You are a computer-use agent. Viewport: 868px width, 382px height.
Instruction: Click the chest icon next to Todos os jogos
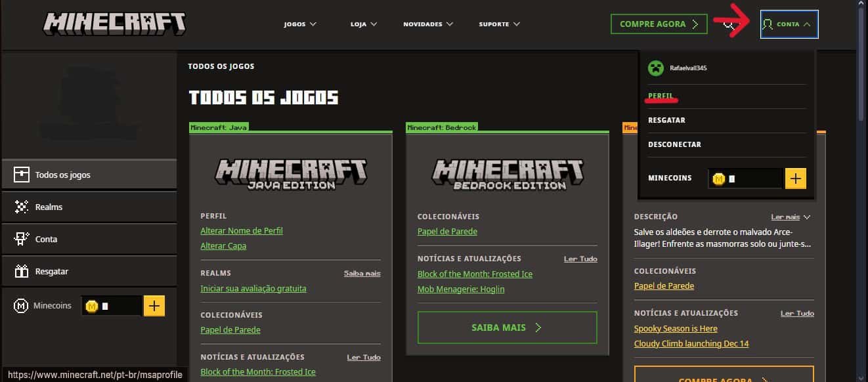click(x=22, y=175)
